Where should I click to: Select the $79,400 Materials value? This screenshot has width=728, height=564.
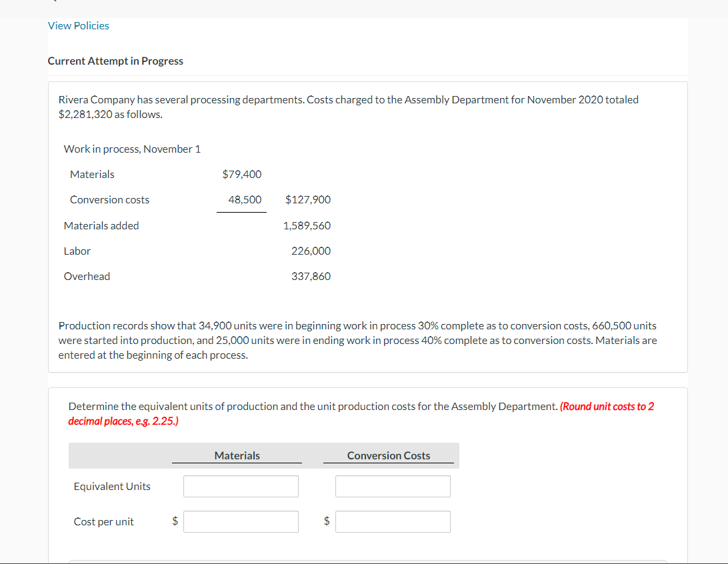pyautogui.click(x=242, y=174)
